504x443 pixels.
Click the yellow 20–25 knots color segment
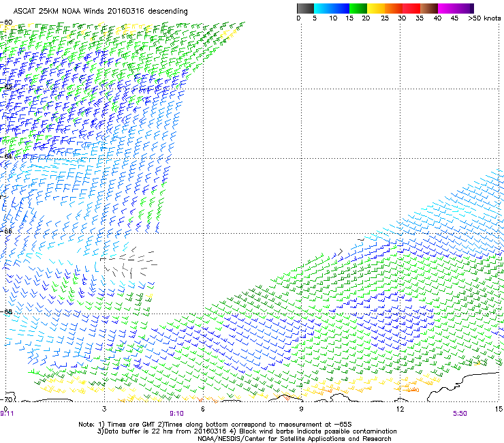coord(376,8)
